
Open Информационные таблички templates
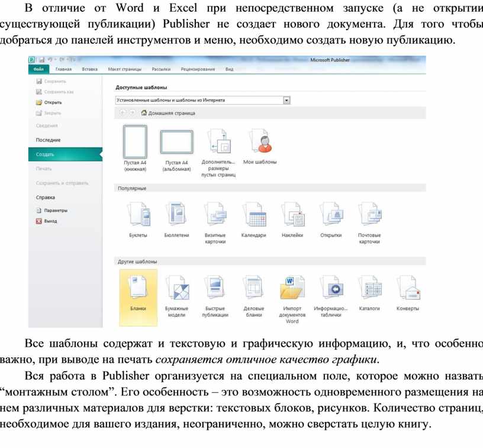pos(331,296)
